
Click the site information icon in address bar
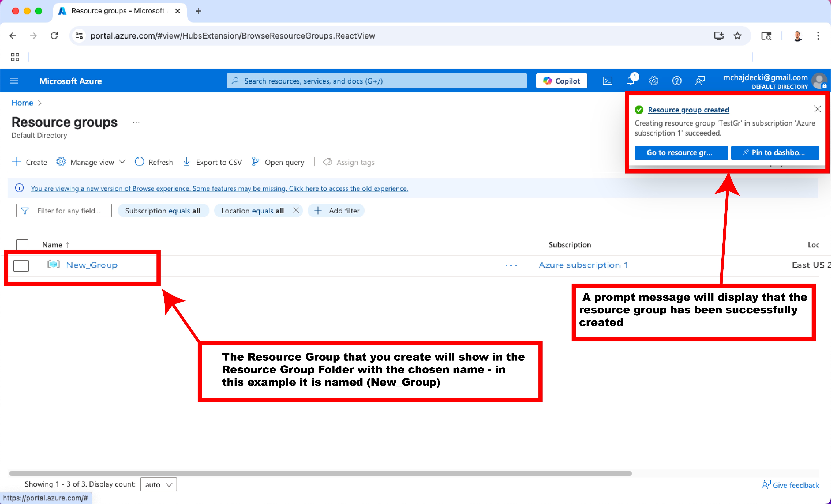tap(79, 36)
